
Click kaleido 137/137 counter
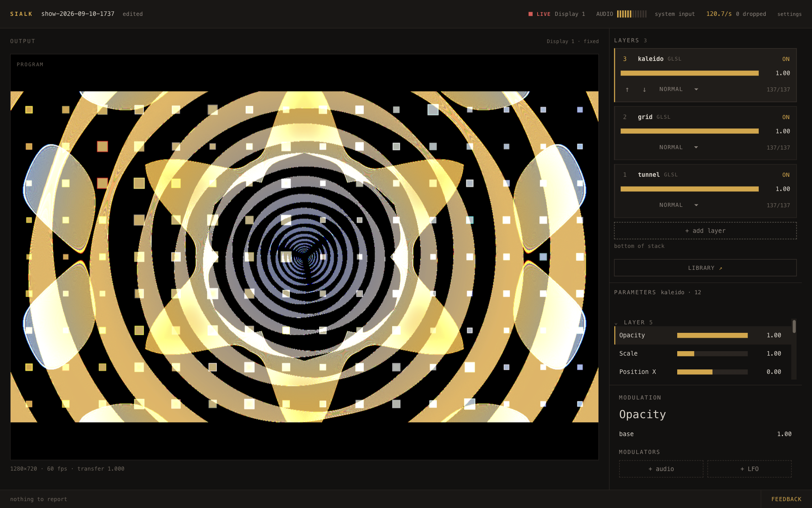(x=778, y=89)
